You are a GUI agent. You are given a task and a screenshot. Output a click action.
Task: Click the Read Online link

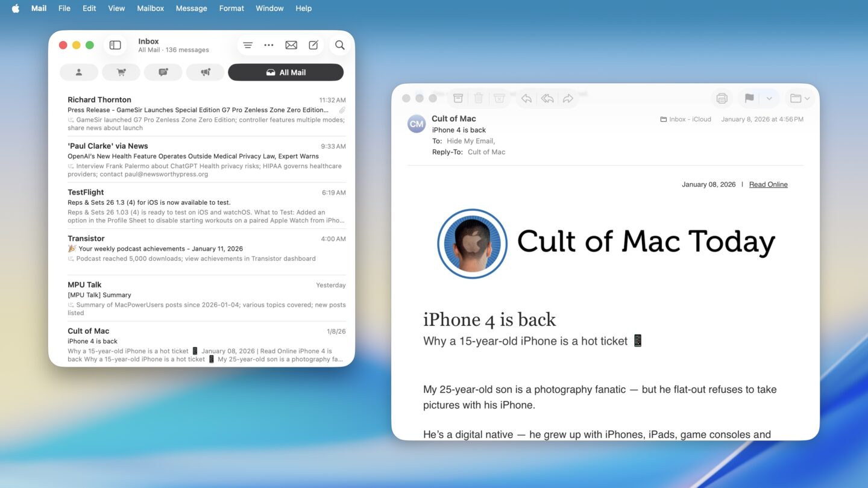coord(768,184)
